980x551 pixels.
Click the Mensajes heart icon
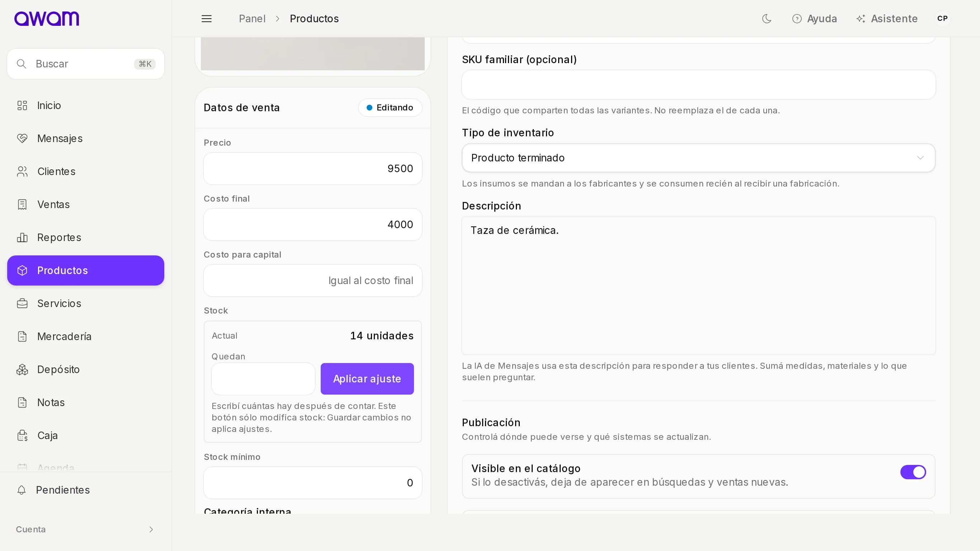point(22,138)
